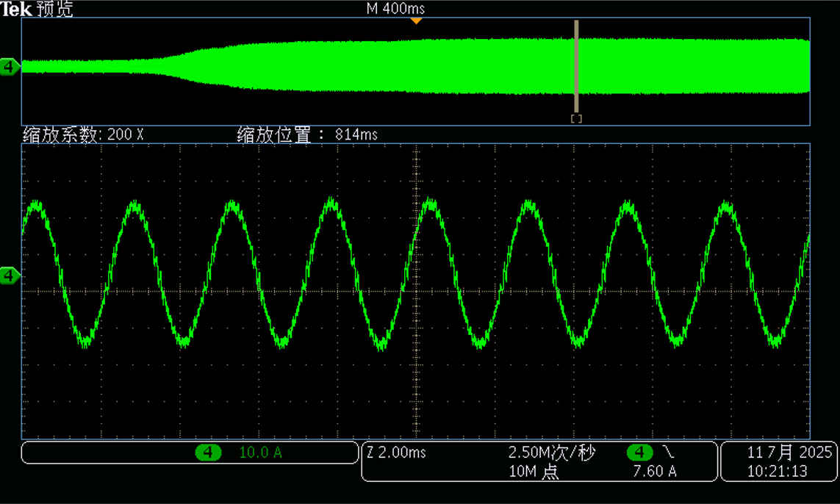Viewport: 840px width, 504px height.
Task: Click the orange trigger position marker at top
Action: click(x=416, y=21)
